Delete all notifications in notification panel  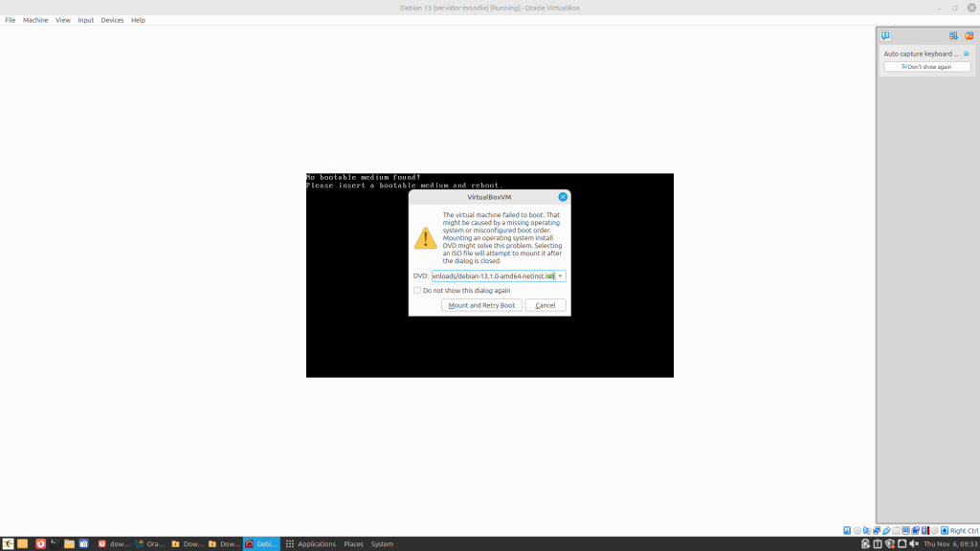click(x=969, y=35)
